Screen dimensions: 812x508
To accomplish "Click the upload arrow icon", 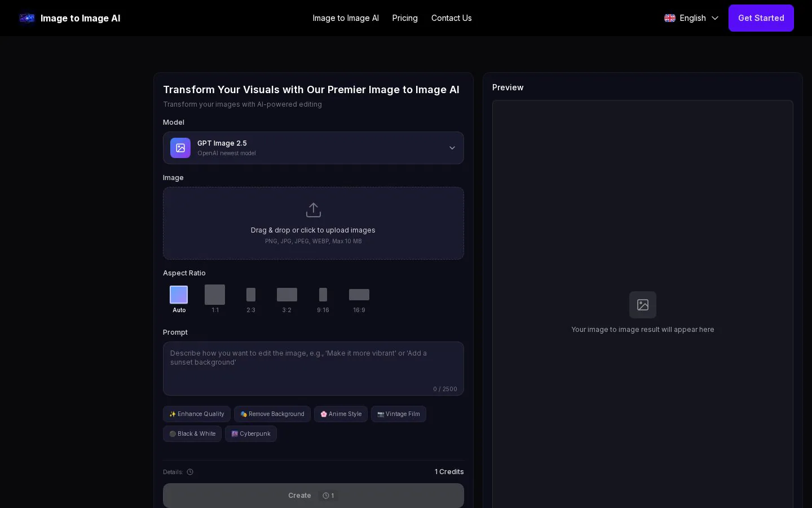I will [314, 210].
